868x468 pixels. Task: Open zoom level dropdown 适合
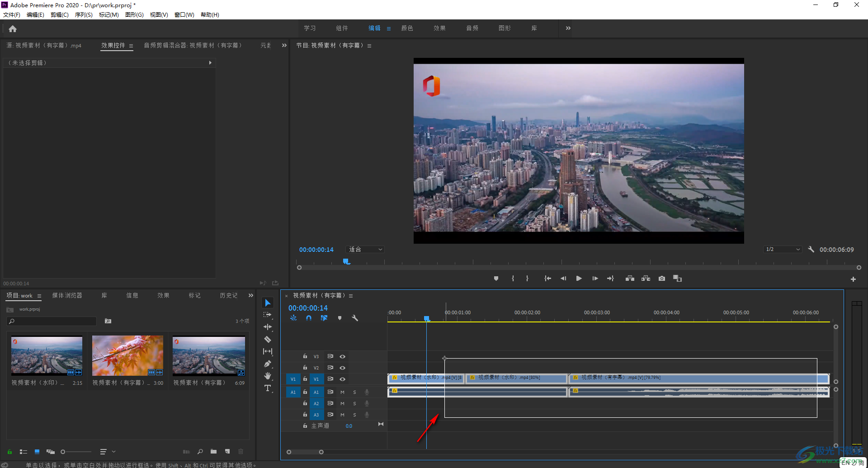tap(365, 249)
